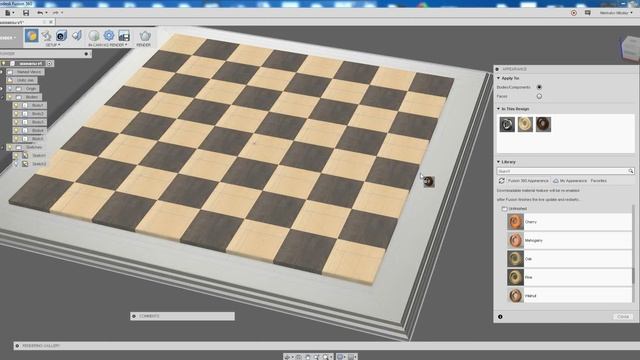Click the Sketch1 sketch icon in the browser

(x=25, y=156)
